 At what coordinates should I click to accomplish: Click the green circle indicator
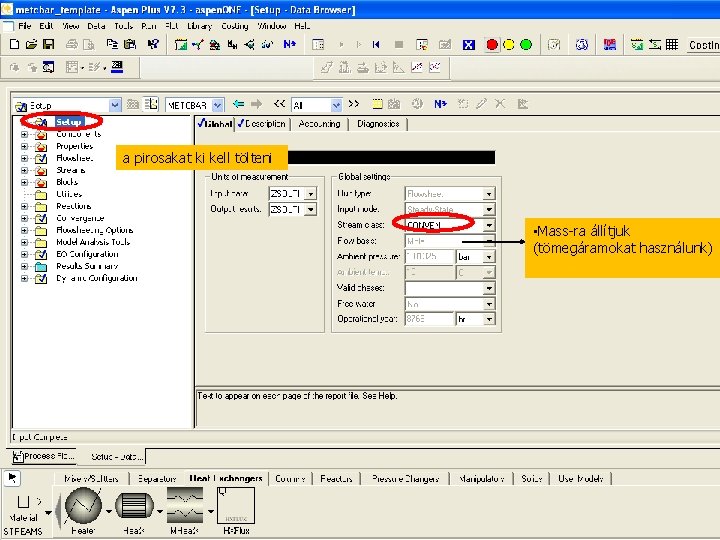pos(526,45)
